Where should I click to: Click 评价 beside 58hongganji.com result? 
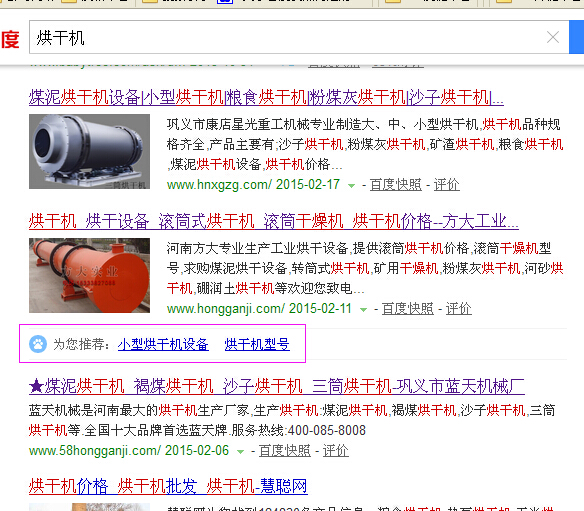point(336,451)
